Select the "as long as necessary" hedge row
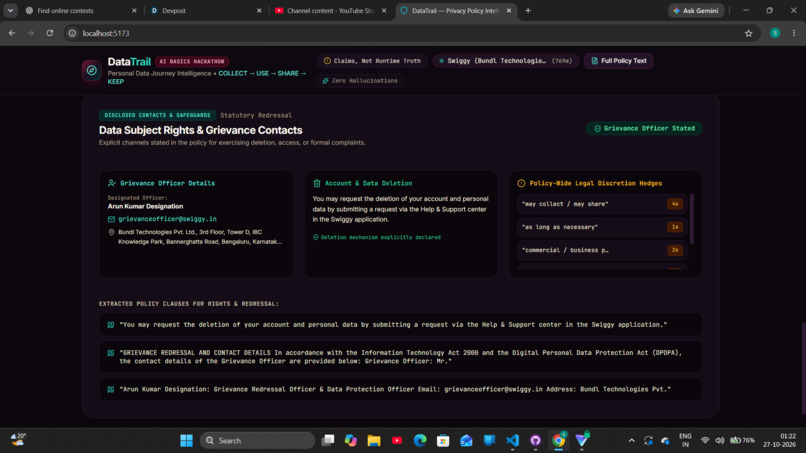806x453 pixels. point(601,227)
